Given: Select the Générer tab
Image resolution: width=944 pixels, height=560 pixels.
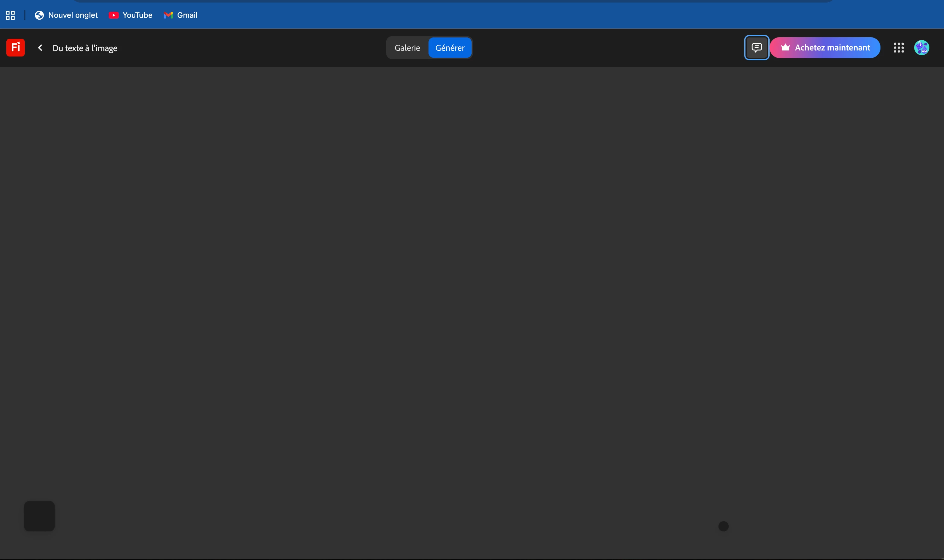Looking at the screenshot, I should [x=449, y=48].
